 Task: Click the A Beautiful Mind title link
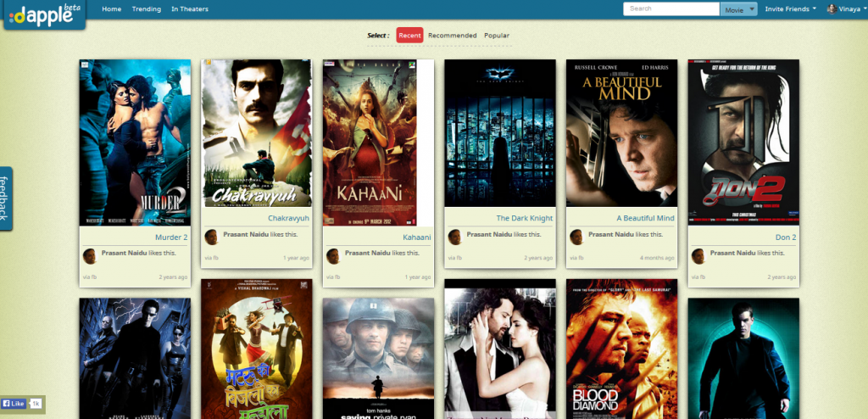645,218
